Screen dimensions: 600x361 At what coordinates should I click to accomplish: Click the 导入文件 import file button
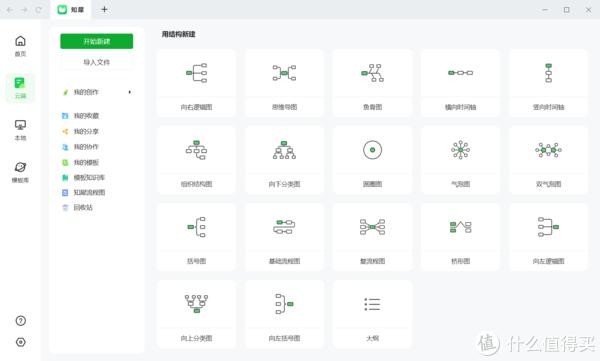pos(96,62)
